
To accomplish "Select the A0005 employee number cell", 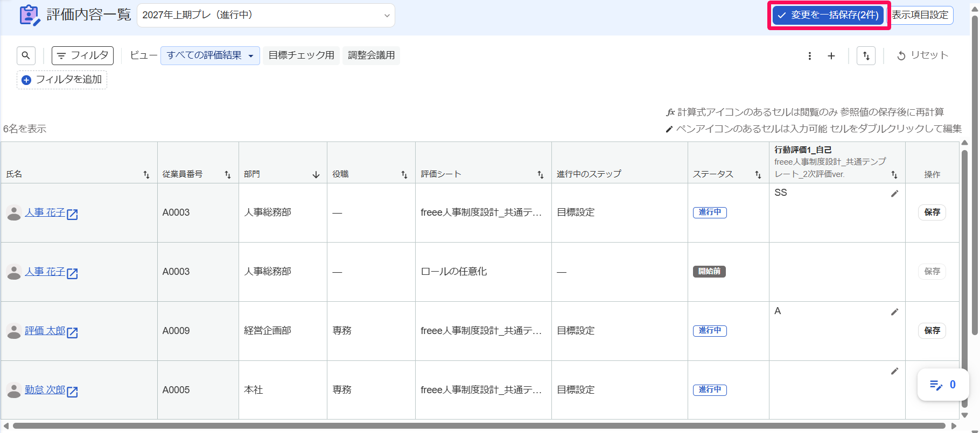I will click(x=198, y=390).
